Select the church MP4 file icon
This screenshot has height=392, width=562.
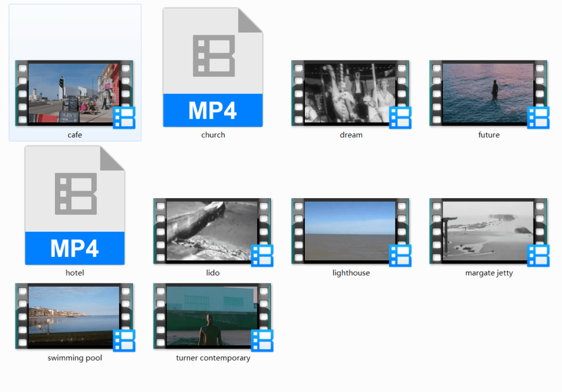[213, 68]
